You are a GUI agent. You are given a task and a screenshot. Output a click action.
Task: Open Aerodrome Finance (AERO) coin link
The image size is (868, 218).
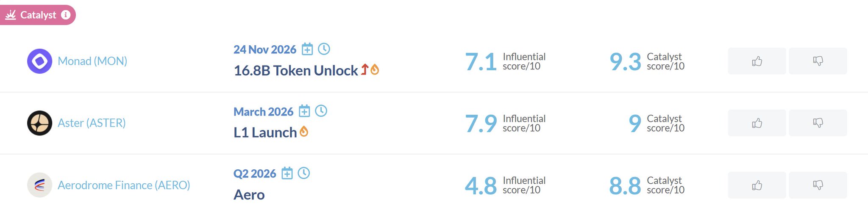(124, 185)
